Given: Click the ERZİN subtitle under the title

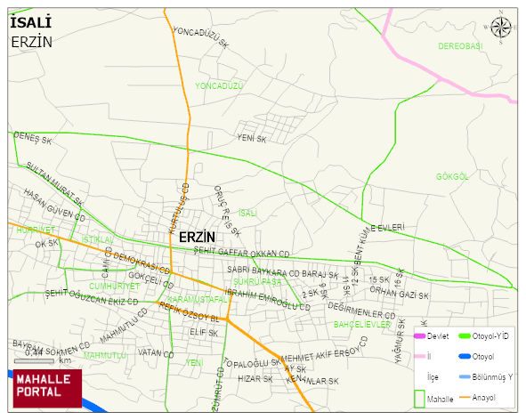Looking at the screenshot, I should coord(31,43).
